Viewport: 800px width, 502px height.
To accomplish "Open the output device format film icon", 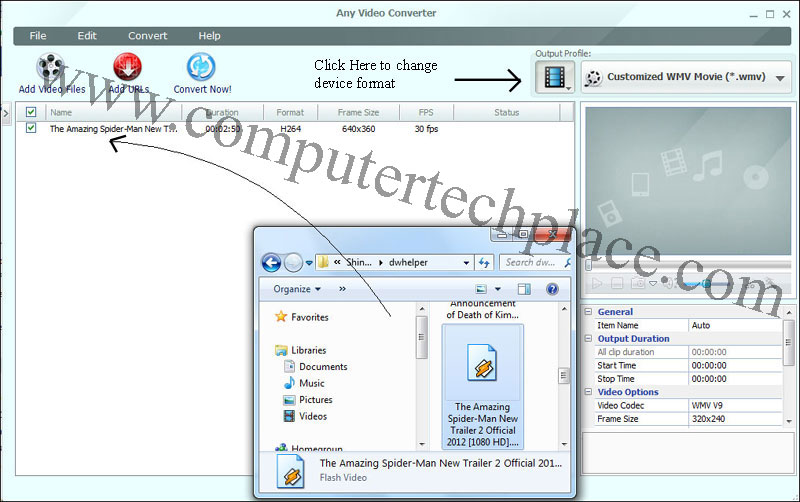I will tap(555, 78).
